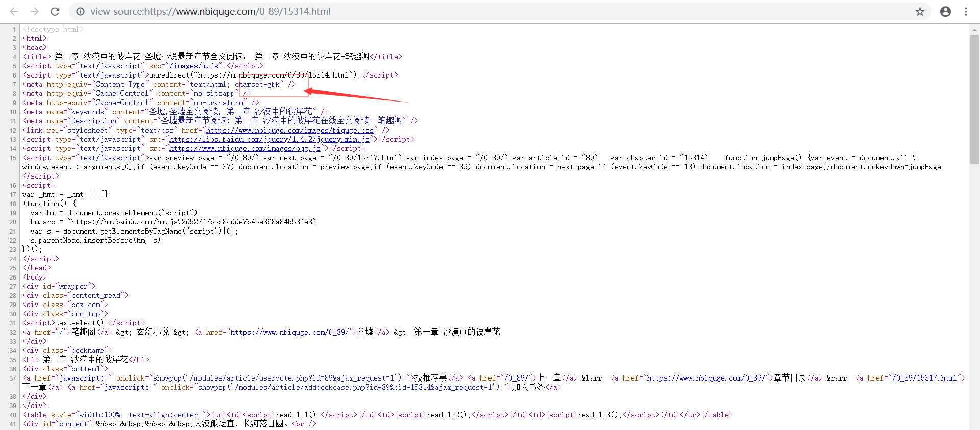Click the doctype html line

tap(53, 29)
